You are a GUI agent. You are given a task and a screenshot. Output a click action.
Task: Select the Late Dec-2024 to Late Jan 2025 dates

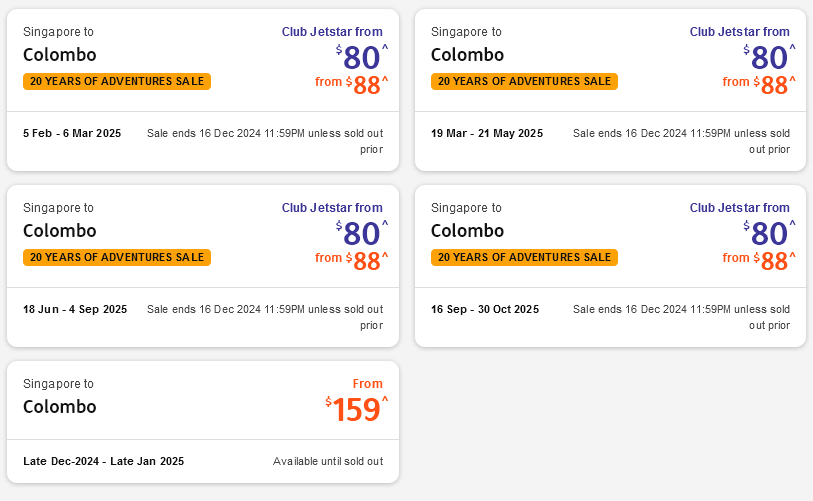(103, 462)
